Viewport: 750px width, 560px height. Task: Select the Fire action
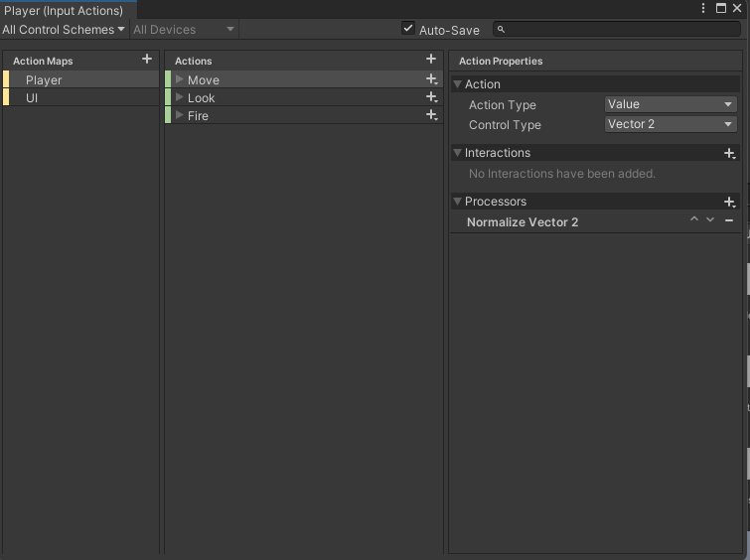click(x=304, y=115)
